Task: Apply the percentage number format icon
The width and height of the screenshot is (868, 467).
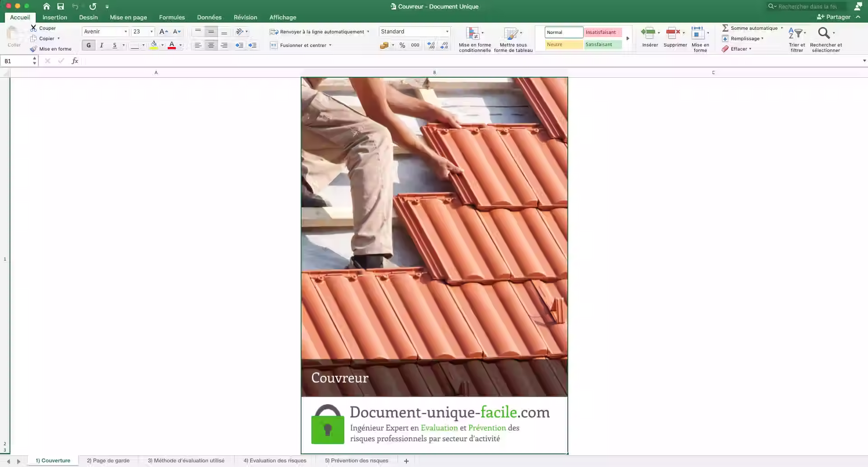Action: click(402, 45)
